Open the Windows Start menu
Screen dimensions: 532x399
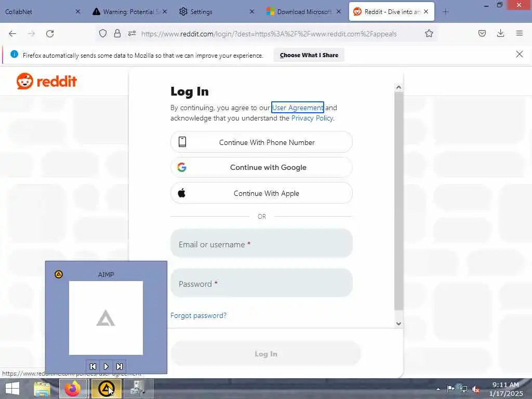pyautogui.click(x=12, y=389)
